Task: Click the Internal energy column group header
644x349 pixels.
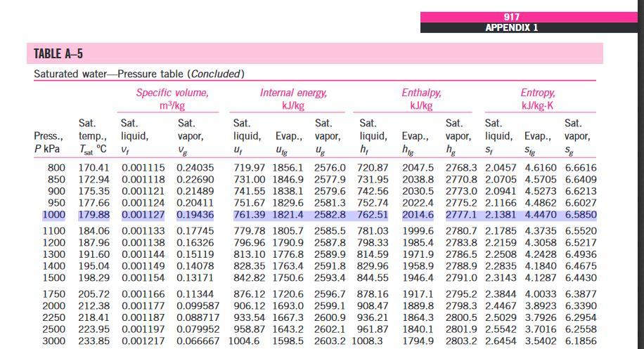Action: coord(293,98)
